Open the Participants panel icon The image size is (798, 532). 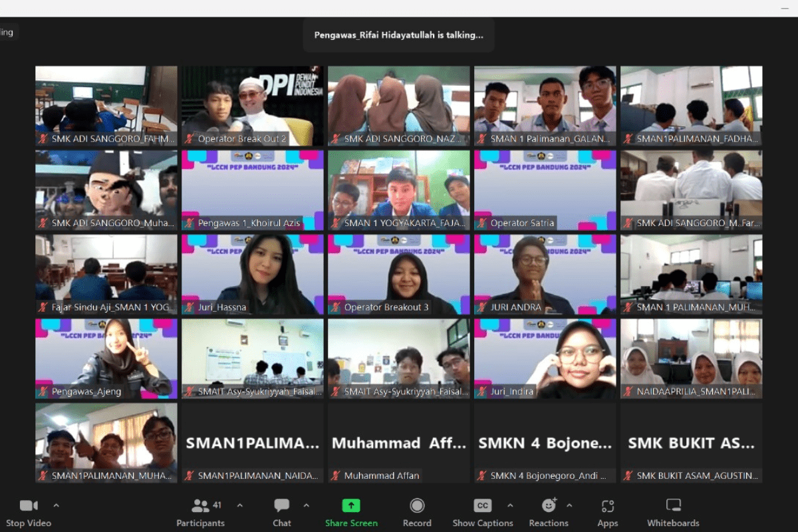pyautogui.click(x=200, y=505)
